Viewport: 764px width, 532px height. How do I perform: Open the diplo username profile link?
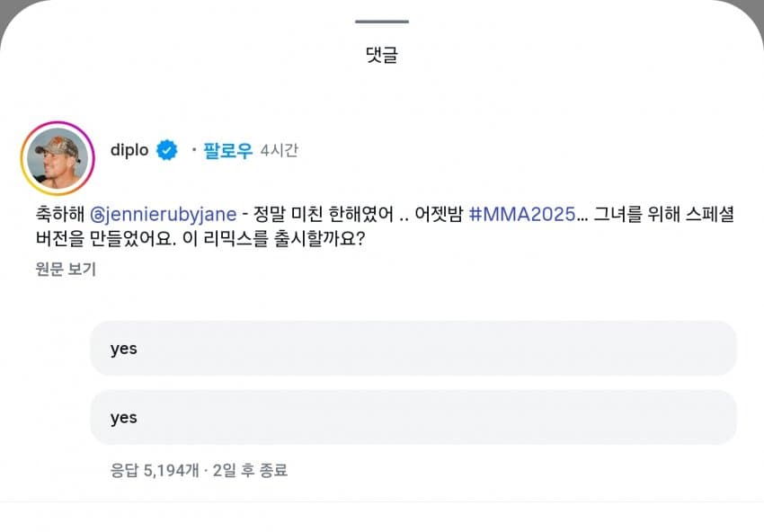tap(129, 150)
